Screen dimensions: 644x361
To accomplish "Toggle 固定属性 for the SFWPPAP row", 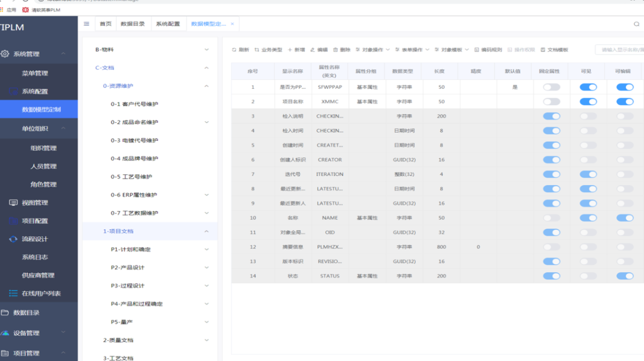I will tap(551, 87).
